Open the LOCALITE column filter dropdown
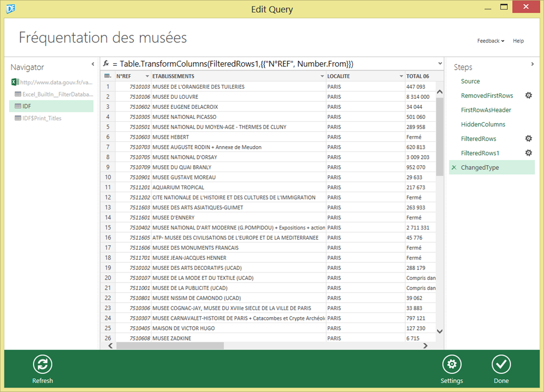The height and width of the screenshot is (392, 544). 401,76
